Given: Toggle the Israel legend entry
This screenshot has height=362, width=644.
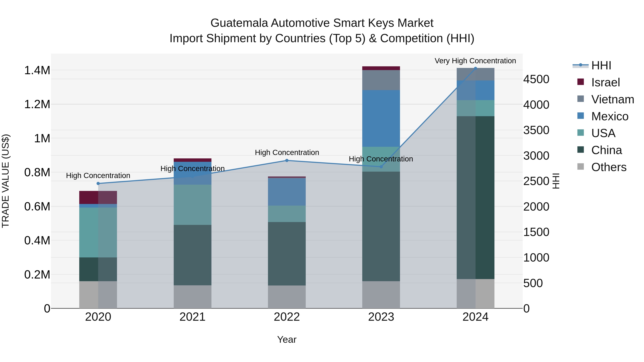Looking at the screenshot, I should [x=599, y=82].
